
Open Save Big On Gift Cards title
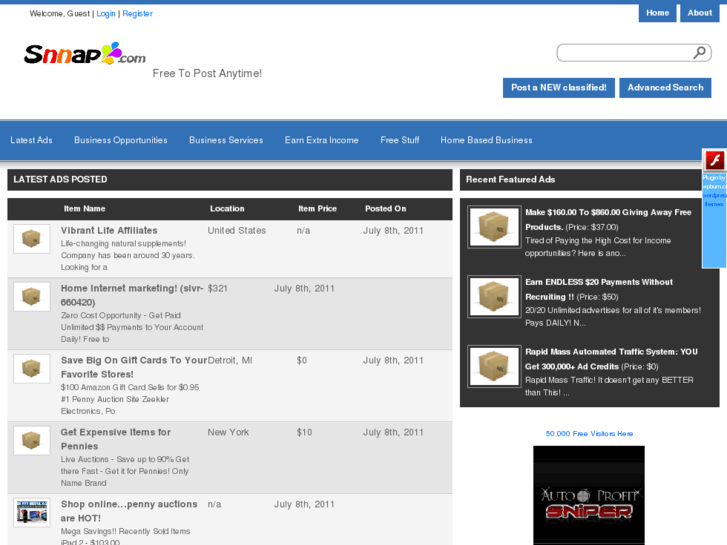click(134, 367)
